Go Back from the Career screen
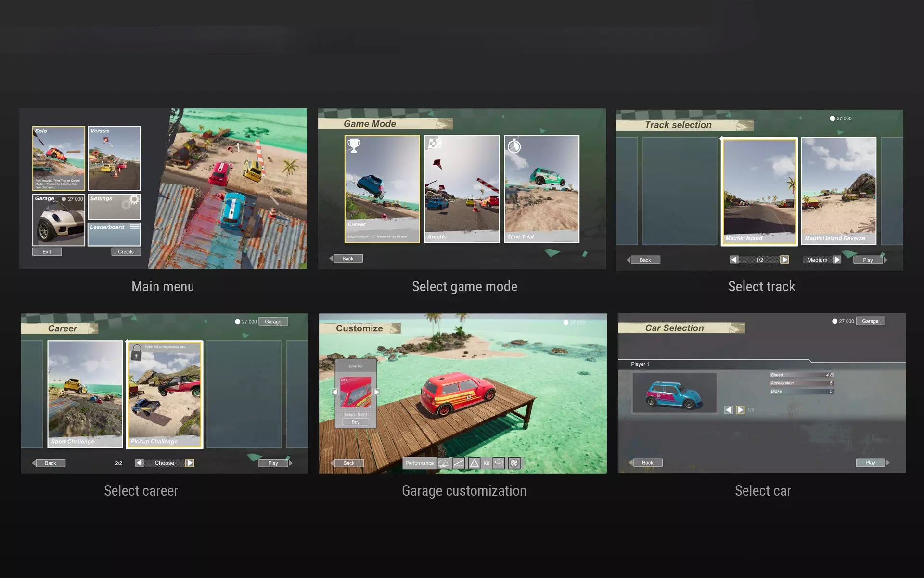Image resolution: width=924 pixels, height=578 pixels. click(x=50, y=463)
